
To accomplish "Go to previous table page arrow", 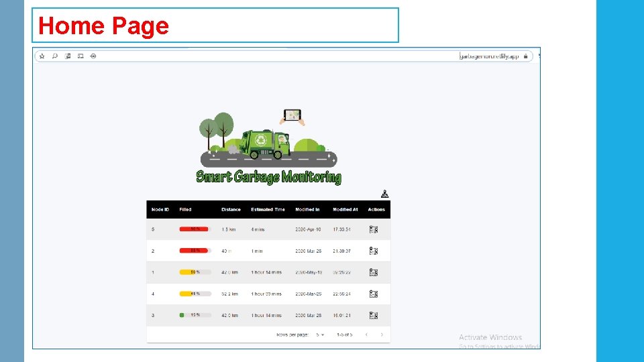I will pos(366,335).
